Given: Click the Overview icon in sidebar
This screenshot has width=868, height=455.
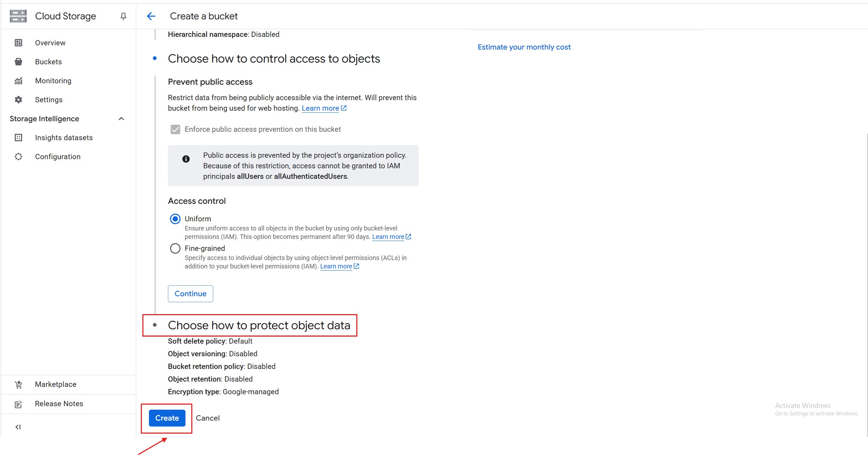Looking at the screenshot, I should tap(18, 43).
